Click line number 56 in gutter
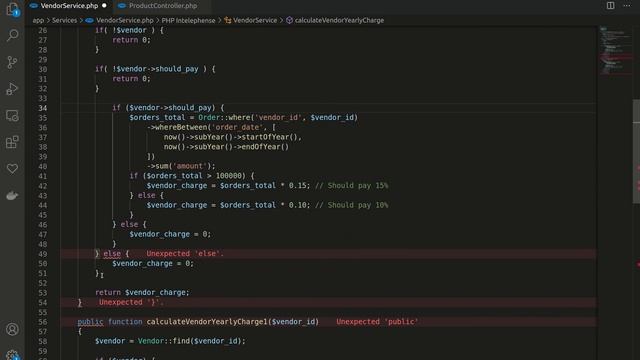The height and width of the screenshot is (360, 640). 42,322
